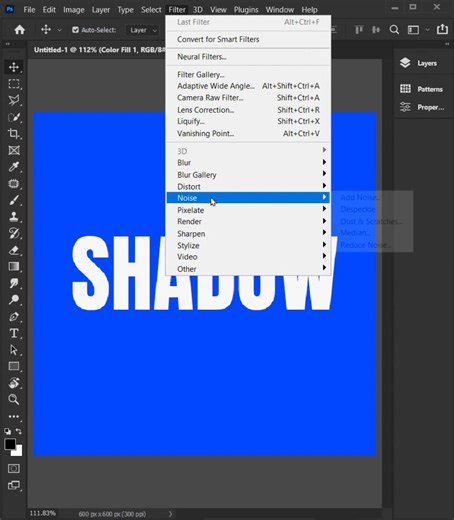Open the Image menu
The height and width of the screenshot is (520, 454).
click(x=74, y=10)
